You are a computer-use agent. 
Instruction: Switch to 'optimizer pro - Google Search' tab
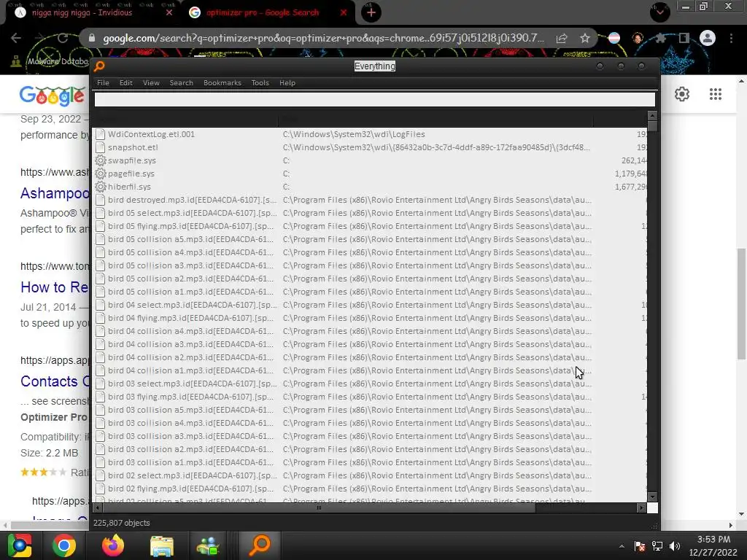tap(268, 13)
